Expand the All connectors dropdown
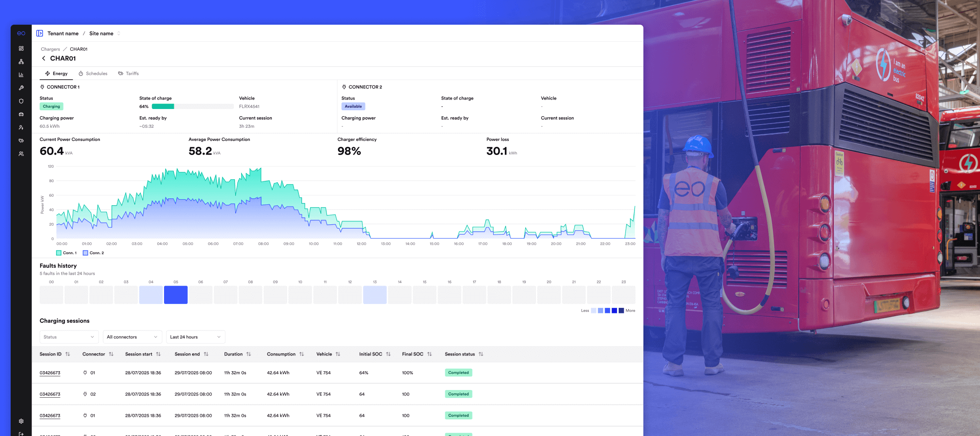The image size is (980, 436). point(132,337)
